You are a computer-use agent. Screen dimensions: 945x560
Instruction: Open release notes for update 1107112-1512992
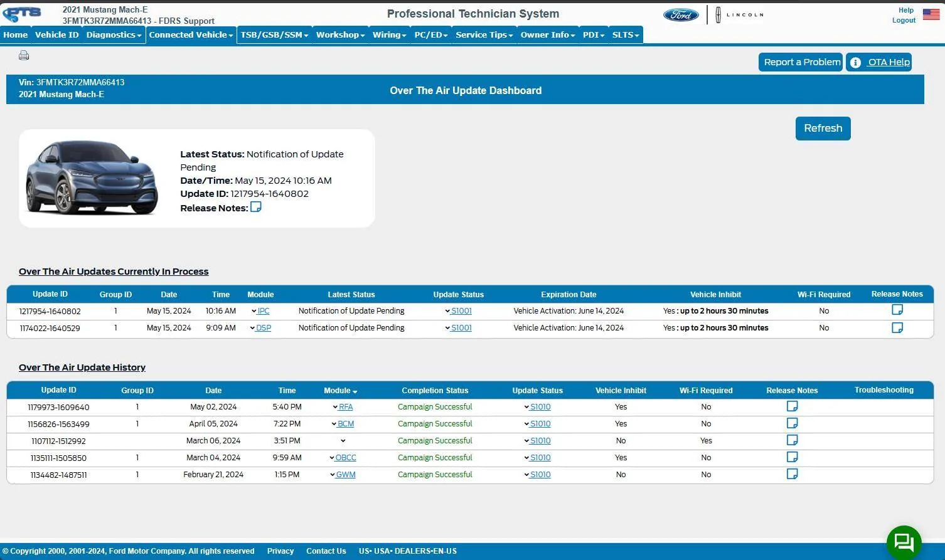pyautogui.click(x=793, y=440)
